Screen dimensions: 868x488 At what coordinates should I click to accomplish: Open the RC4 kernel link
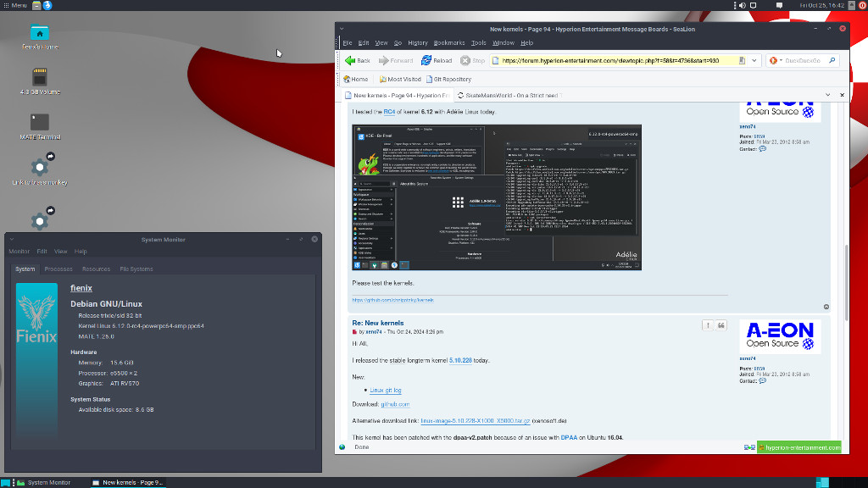click(389, 112)
